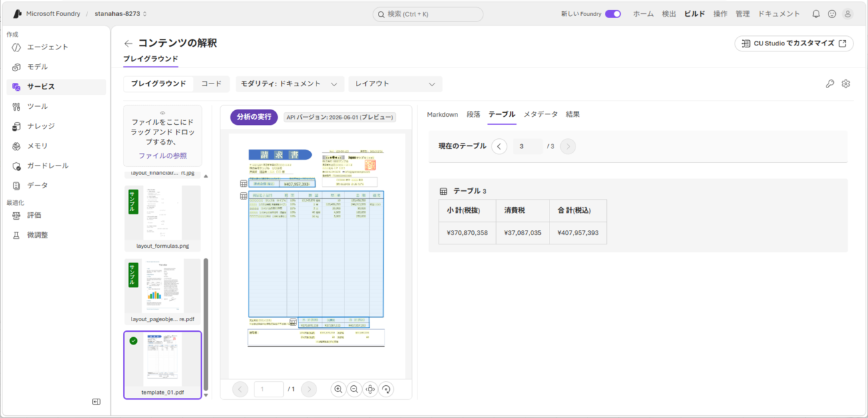868x418 pixels.
Task: Open the feedback smiley icon
Action: [x=832, y=14]
